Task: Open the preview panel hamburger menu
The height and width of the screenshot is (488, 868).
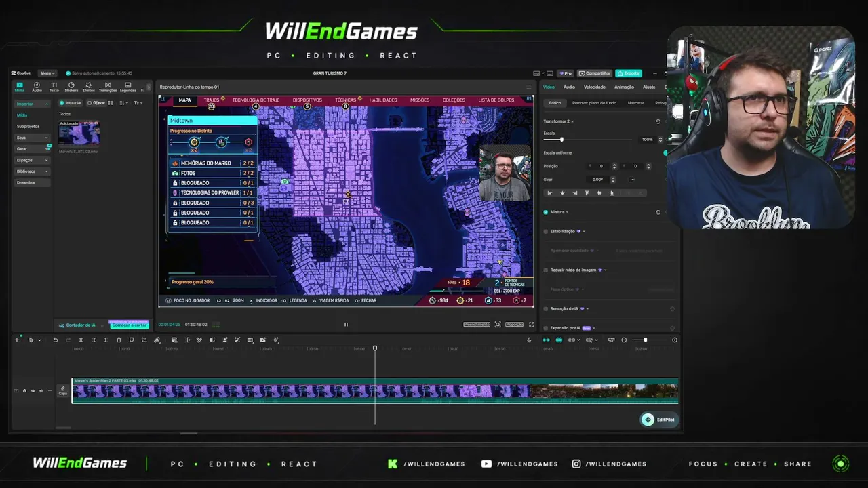Action: [x=529, y=87]
